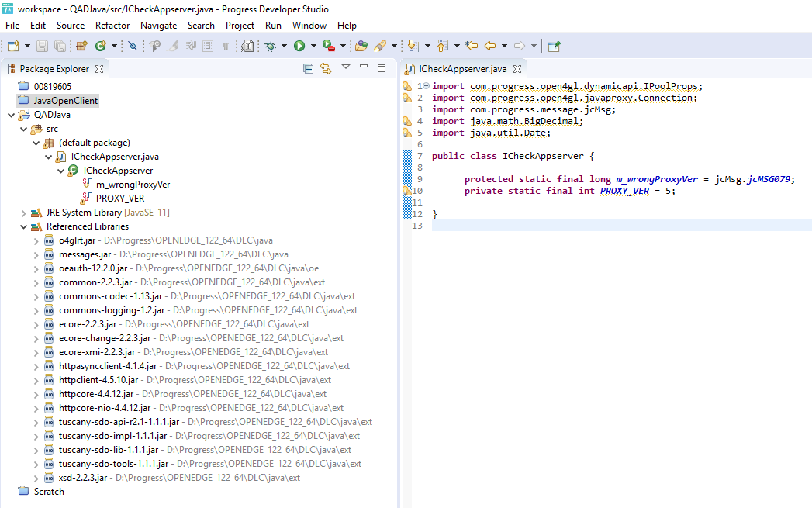
Task: Click the green Run button
Action: click(299, 46)
